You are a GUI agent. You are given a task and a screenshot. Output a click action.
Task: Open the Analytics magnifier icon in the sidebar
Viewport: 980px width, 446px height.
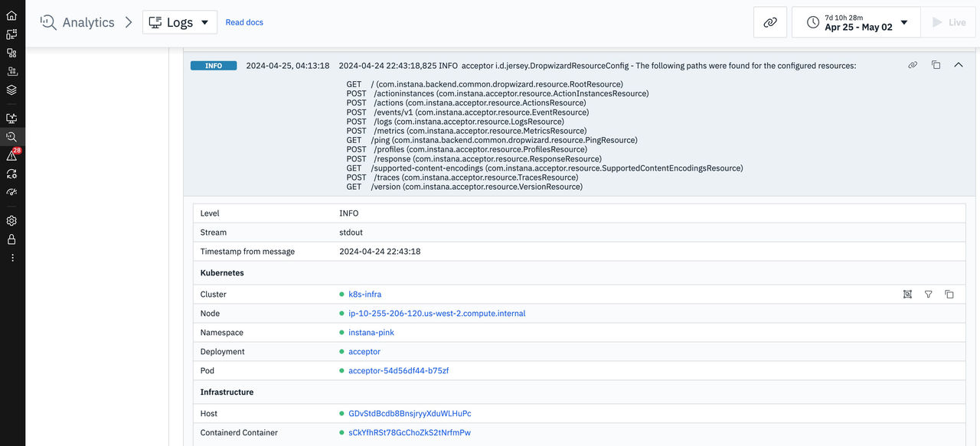click(11, 137)
